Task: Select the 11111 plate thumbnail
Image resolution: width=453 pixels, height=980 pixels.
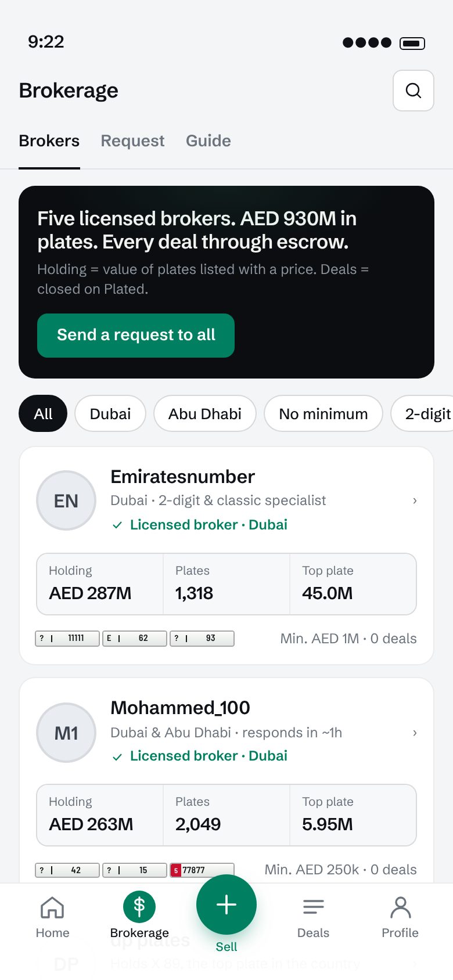Action: tap(67, 639)
